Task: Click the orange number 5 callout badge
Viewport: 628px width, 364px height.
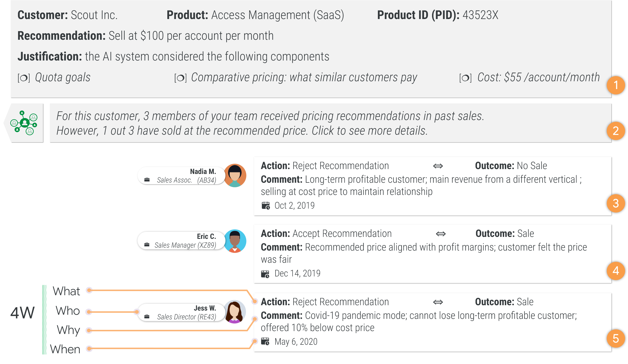Action: click(x=616, y=338)
